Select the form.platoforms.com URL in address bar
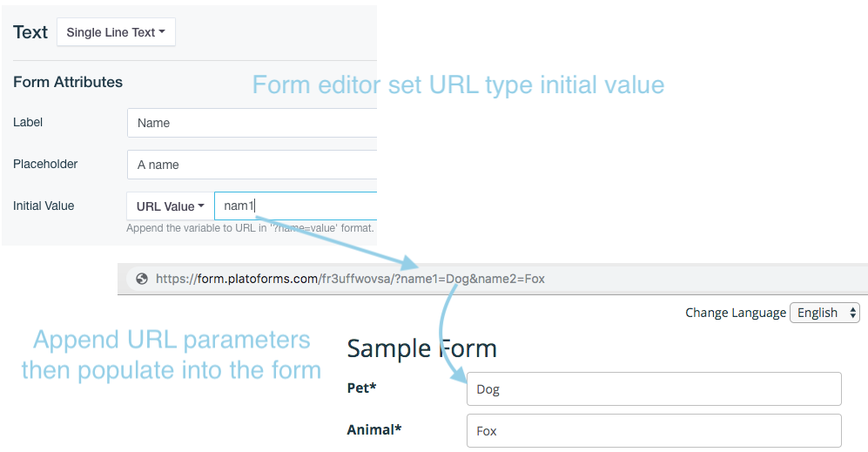The image size is (868, 452). click(350, 279)
